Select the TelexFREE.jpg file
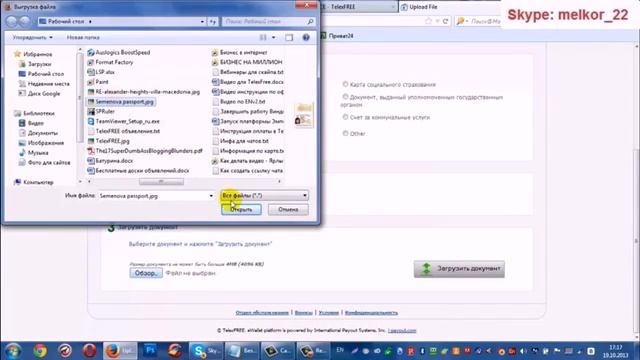 coord(112,141)
